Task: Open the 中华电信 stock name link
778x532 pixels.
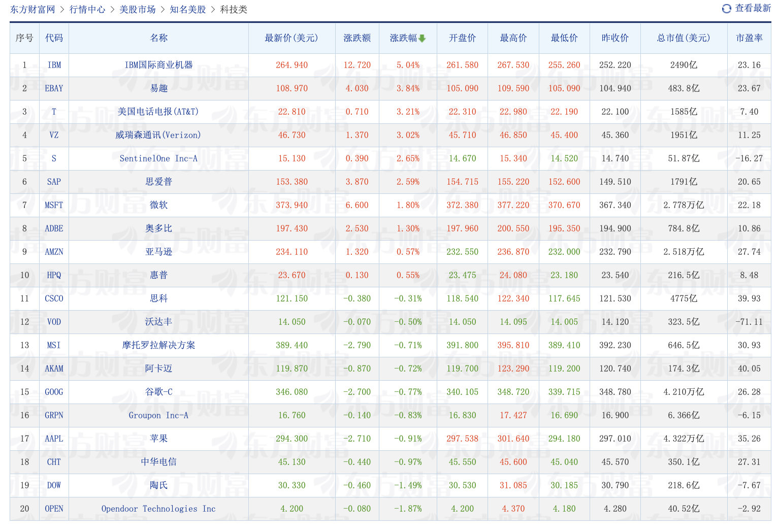Action: click(x=159, y=462)
